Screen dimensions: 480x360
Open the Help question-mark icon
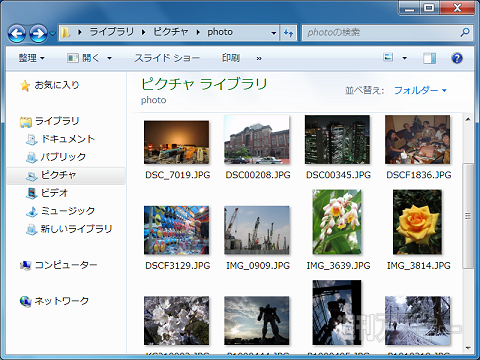point(457,58)
